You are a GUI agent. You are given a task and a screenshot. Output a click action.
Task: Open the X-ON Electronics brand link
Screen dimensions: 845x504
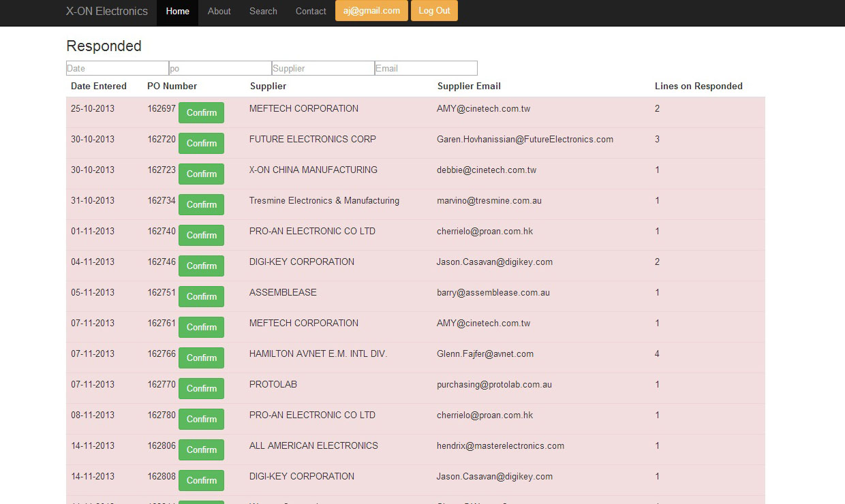click(x=106, y=11)
